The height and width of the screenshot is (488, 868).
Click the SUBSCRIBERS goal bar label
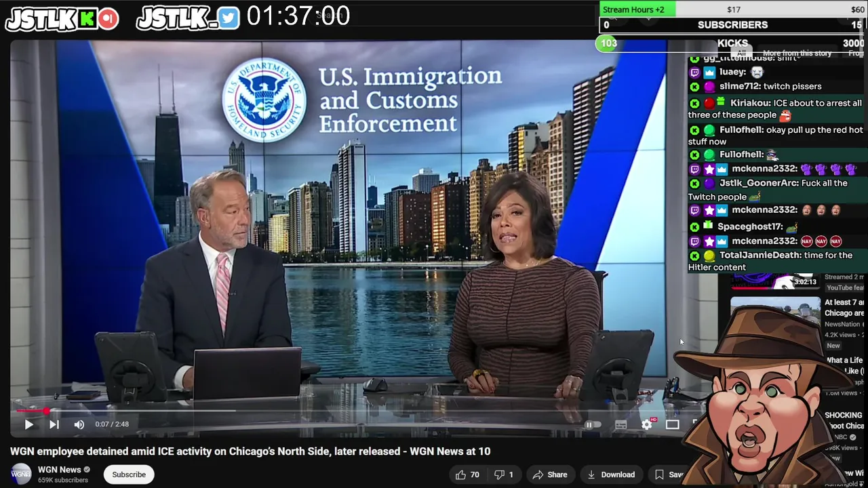[732, 24]
